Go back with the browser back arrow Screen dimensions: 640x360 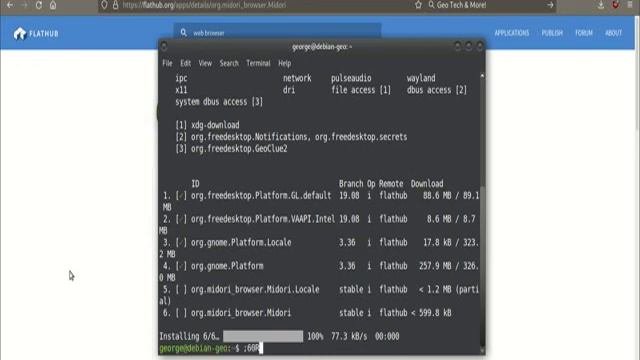click(x=10, y=5)
